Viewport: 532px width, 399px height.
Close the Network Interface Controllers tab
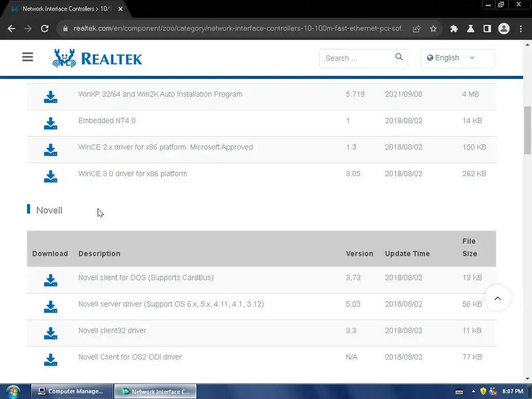pos(121,9)
